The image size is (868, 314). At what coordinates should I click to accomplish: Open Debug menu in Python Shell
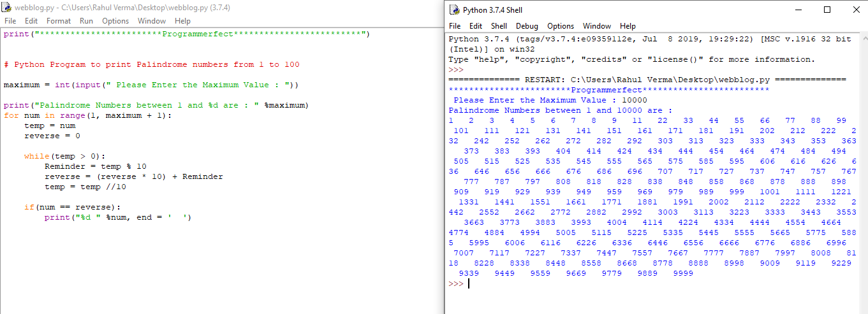pos(527,26)
